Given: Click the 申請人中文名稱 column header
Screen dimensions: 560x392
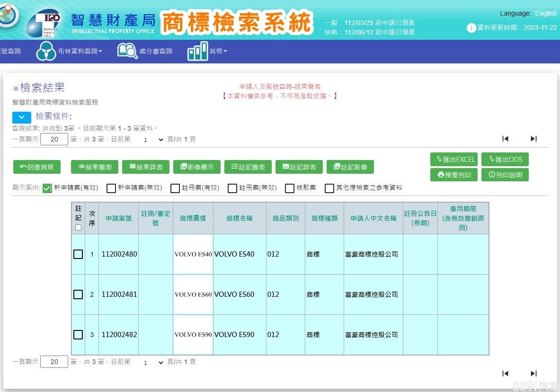Looking at the screenshot, I should (x=373, y=218).
